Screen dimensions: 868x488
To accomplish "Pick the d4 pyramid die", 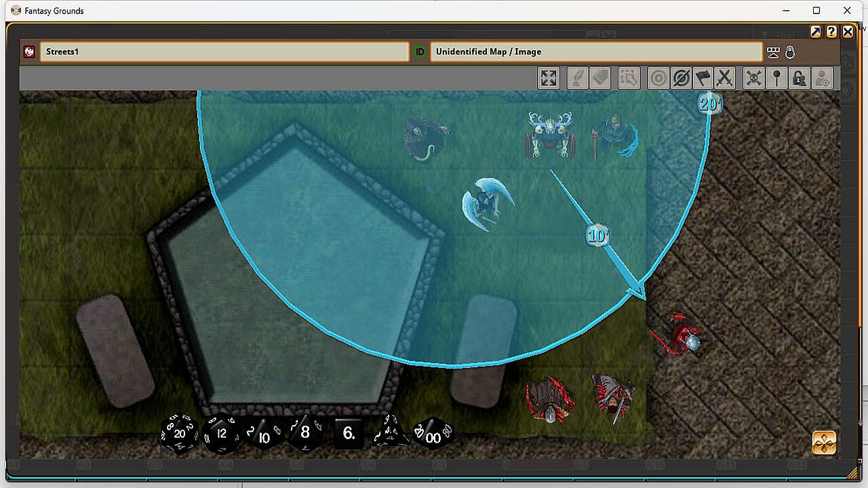I will 390,431.
